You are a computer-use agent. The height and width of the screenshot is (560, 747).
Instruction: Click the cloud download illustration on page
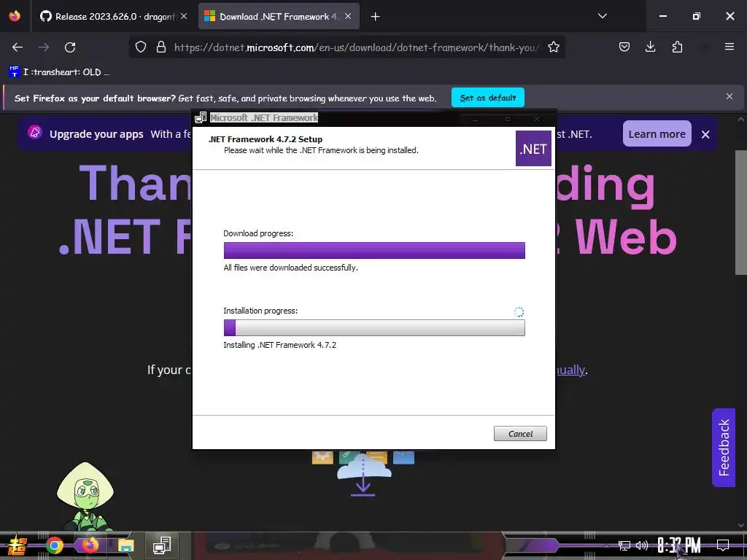[x=363, y=474]
